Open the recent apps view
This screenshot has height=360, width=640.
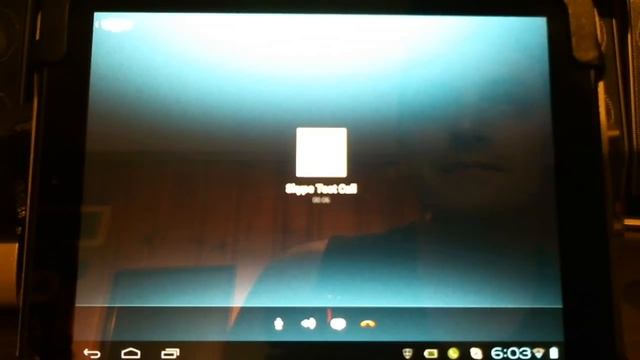click(x=170, y=353)
